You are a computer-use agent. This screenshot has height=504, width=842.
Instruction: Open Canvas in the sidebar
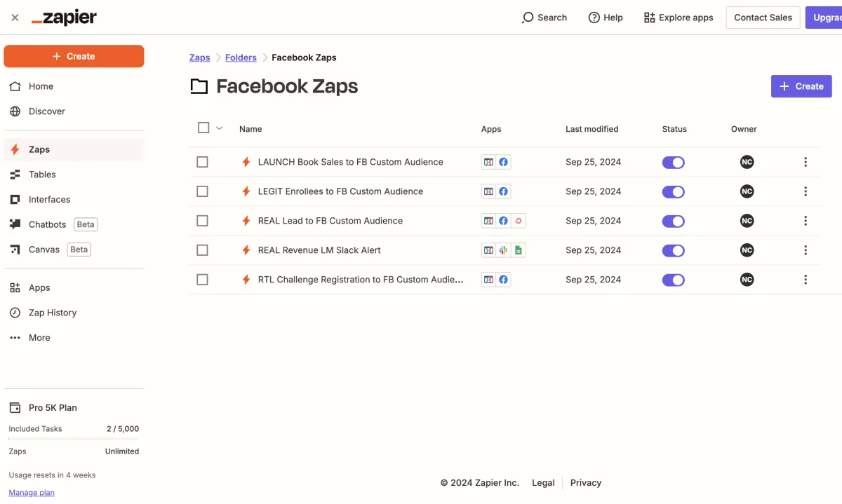74,250
